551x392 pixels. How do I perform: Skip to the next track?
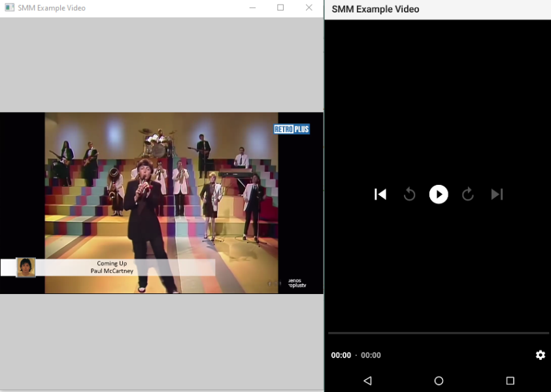tap(497, 194)
